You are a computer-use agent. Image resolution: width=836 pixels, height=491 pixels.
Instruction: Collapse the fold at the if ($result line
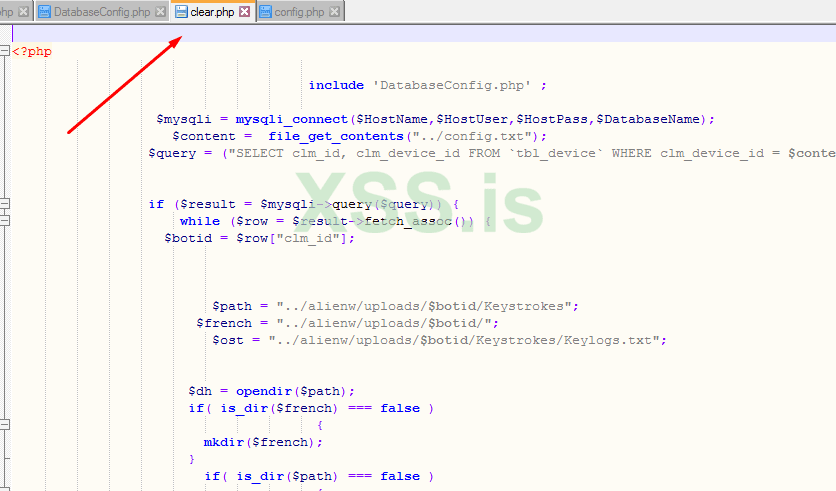5,204
